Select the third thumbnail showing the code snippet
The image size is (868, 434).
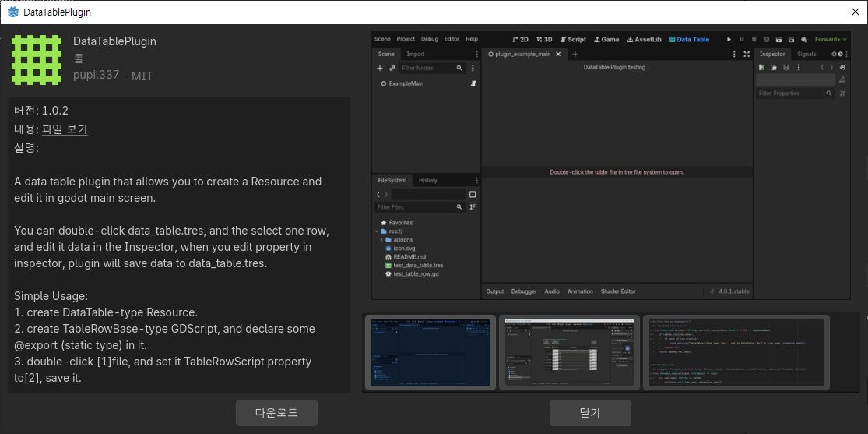coord(736,352)
